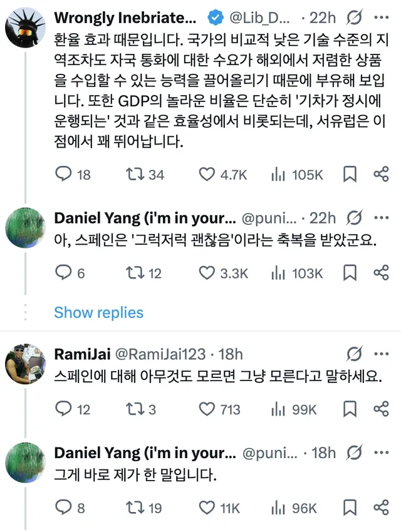401x532 pixels.
Task: Open RamiJai's profile name link
Action: click(x=81, y=354)
